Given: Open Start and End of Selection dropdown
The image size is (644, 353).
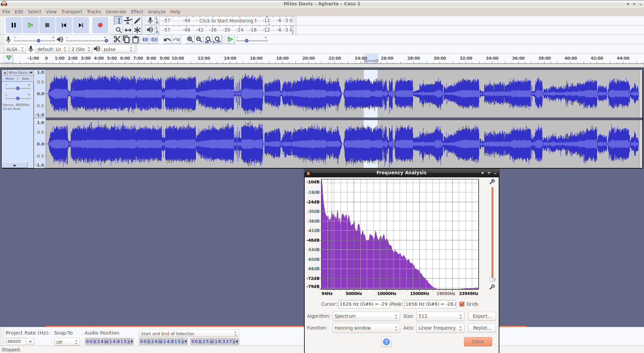Looking at the screenshot, I should pyautogui.click(x=189, y=334).
